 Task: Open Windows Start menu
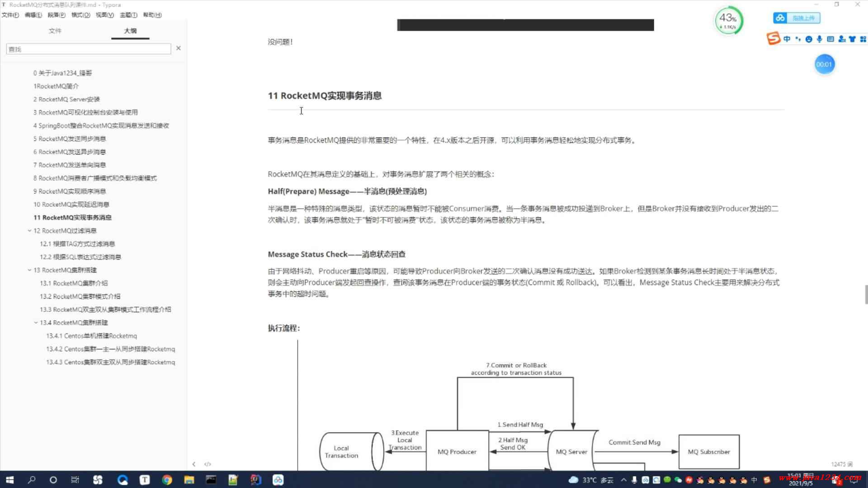(x=9, y=480)
